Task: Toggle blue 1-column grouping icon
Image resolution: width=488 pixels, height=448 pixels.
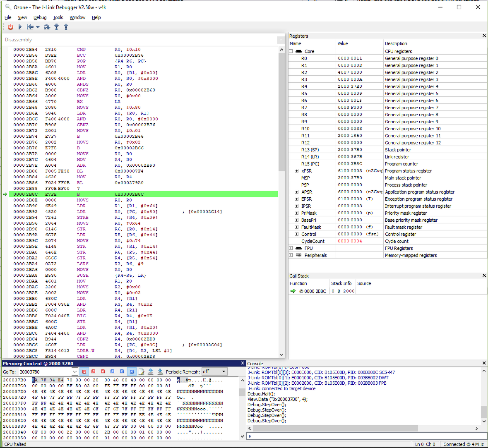Action: (112, 371)
